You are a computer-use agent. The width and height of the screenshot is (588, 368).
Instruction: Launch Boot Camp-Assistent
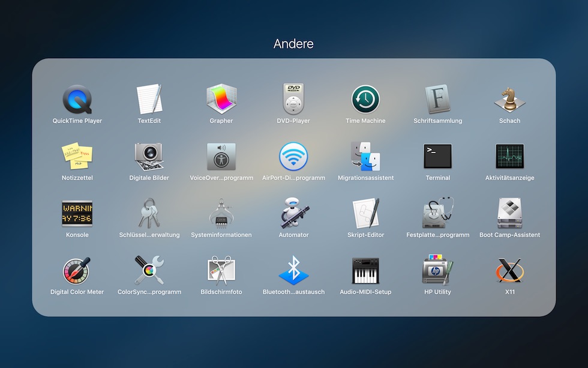509,213
